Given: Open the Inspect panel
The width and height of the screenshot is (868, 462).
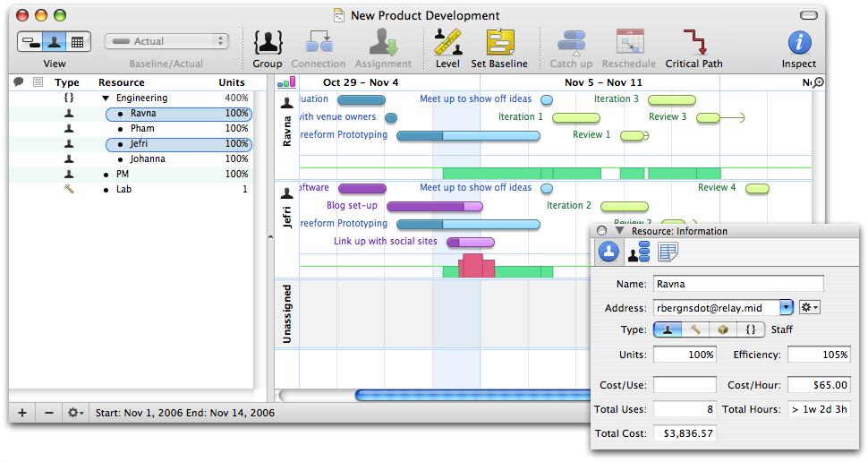Looking at the screenshot, I should coord(799,43).
